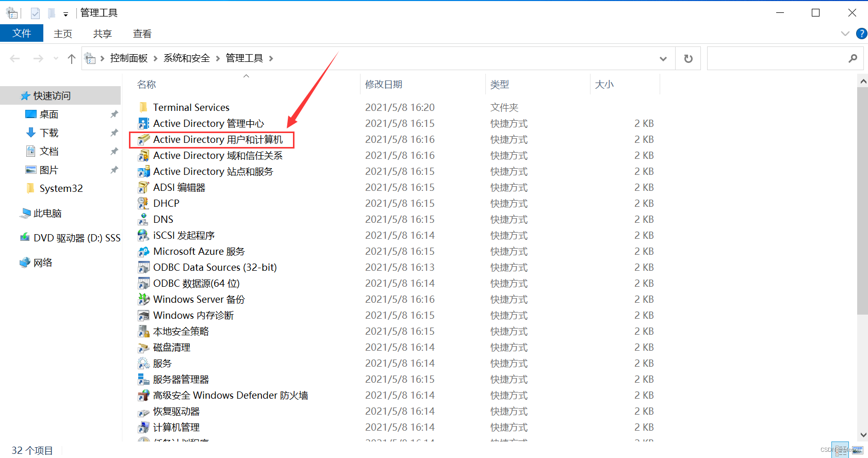Viewport: 868px width, 458px height.
Task: Click the vertical scrollbar down arrow
Action: tap(863, 435)
